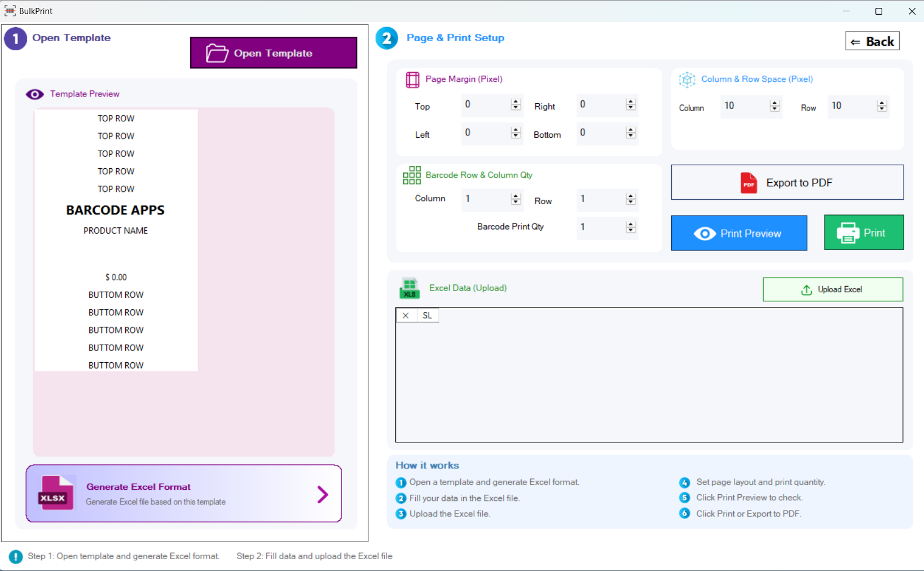Adjust the Right margin spinner arrows

click(631, 104)
